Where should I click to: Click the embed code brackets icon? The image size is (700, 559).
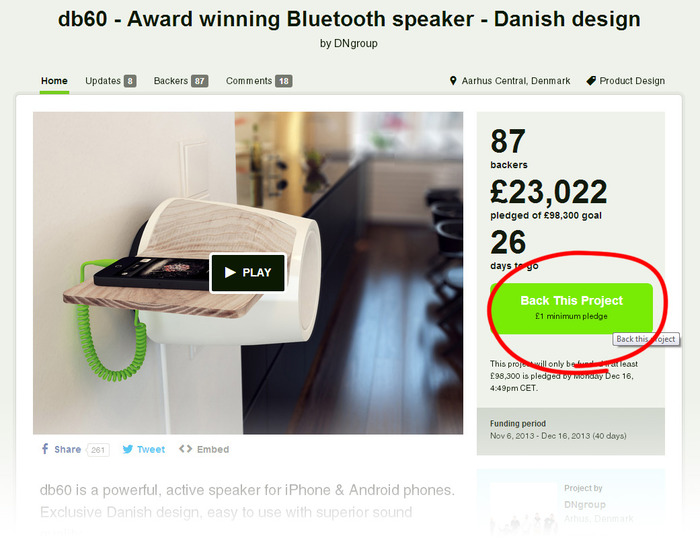185,449
